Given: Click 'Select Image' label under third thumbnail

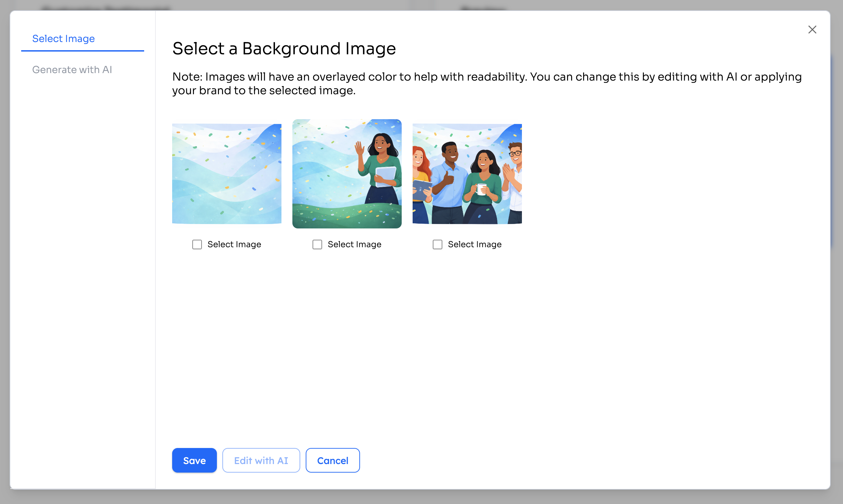Looking at the screenshot, I should pos(475,244).
